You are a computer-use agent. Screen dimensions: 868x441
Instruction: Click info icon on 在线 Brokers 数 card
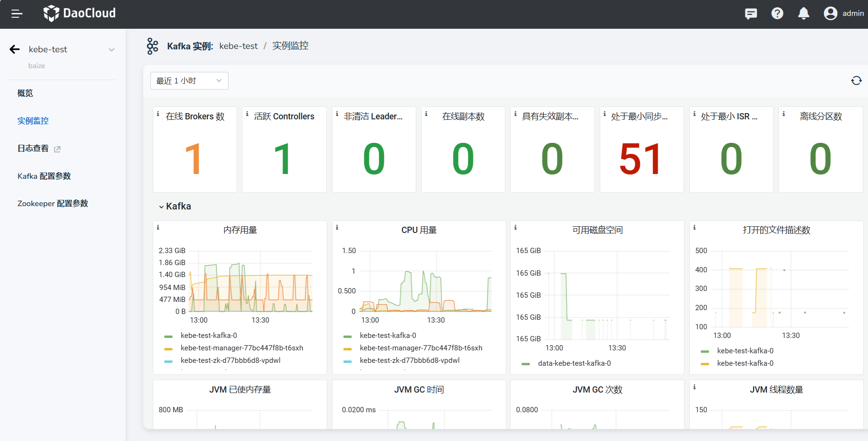158,114
